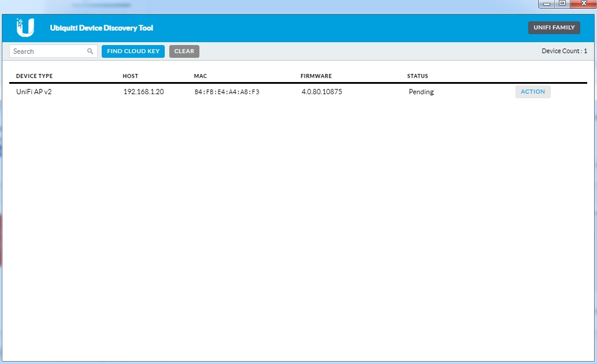Click firmware version 4.0.80.10875

(x=322, y=92)
